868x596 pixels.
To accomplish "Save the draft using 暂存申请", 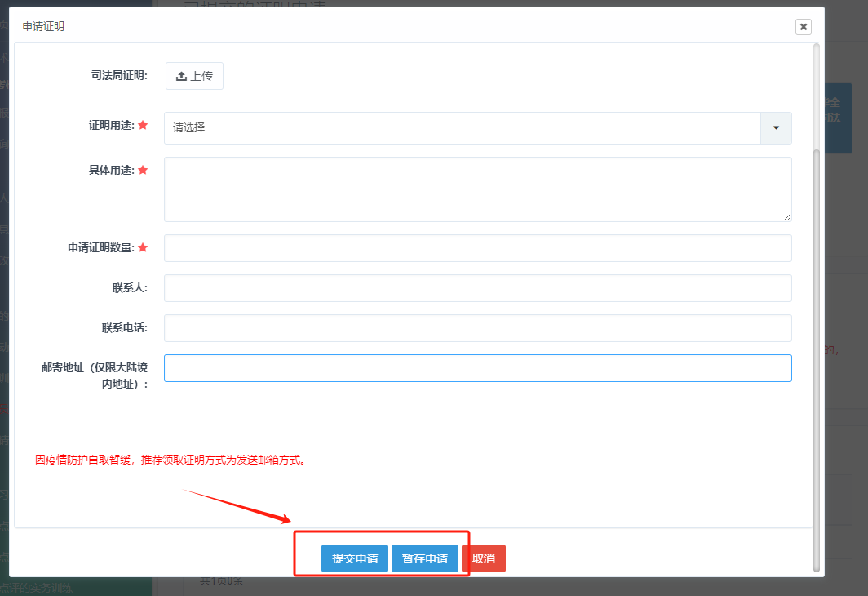I will click(425, 558).
